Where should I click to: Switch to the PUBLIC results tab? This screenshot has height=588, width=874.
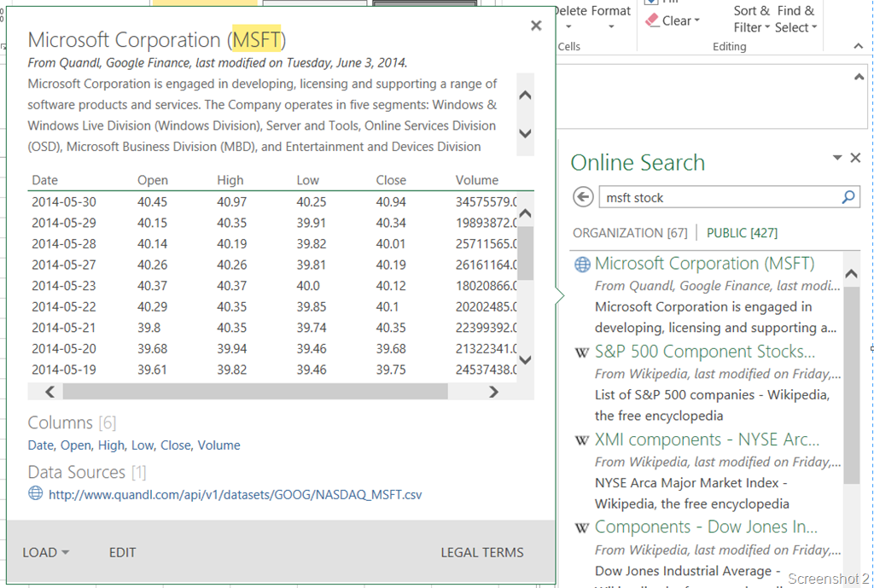point(742,233)
